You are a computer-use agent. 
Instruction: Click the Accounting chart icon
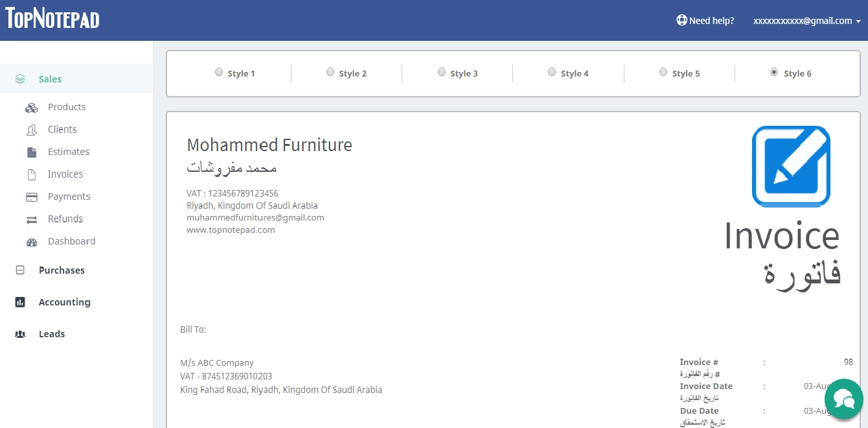click(20, 302)
